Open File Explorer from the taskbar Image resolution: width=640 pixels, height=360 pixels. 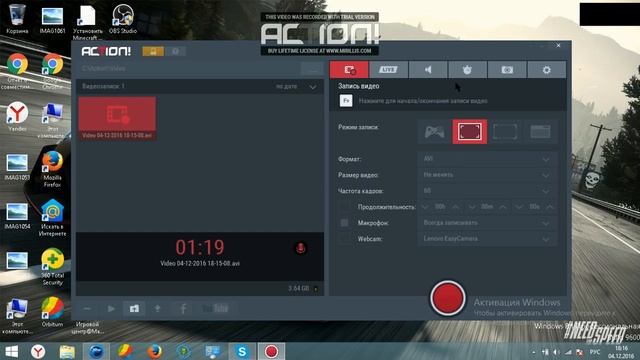(x=67, y=351)
